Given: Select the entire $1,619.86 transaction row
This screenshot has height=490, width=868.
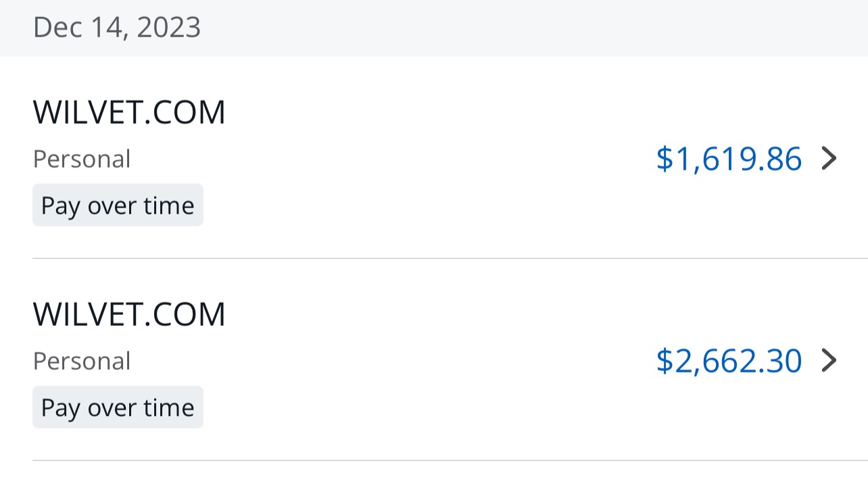Looking at the screenshot, I should 433,159.
